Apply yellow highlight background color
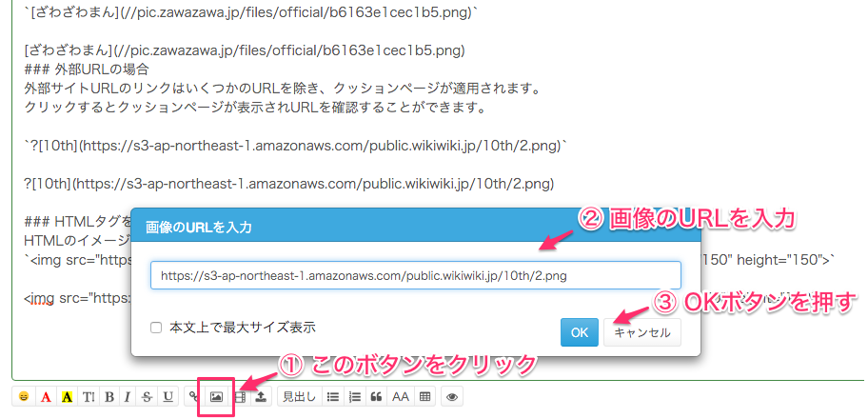Screen dimensions: 868x418 click(67, 397)
